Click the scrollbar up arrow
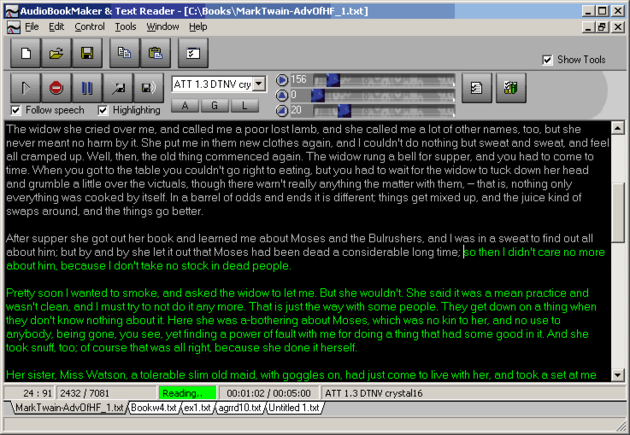 pyautogui.click(x=618, y=128)
